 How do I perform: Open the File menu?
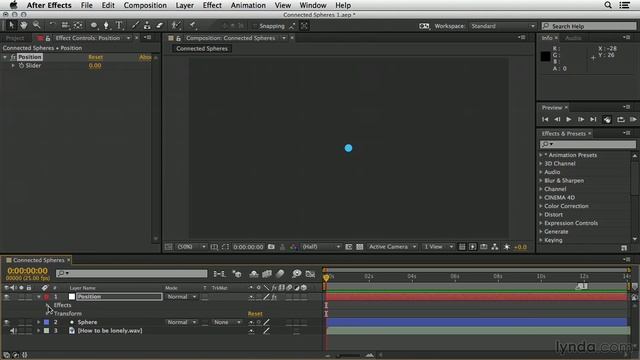point(87,5)
